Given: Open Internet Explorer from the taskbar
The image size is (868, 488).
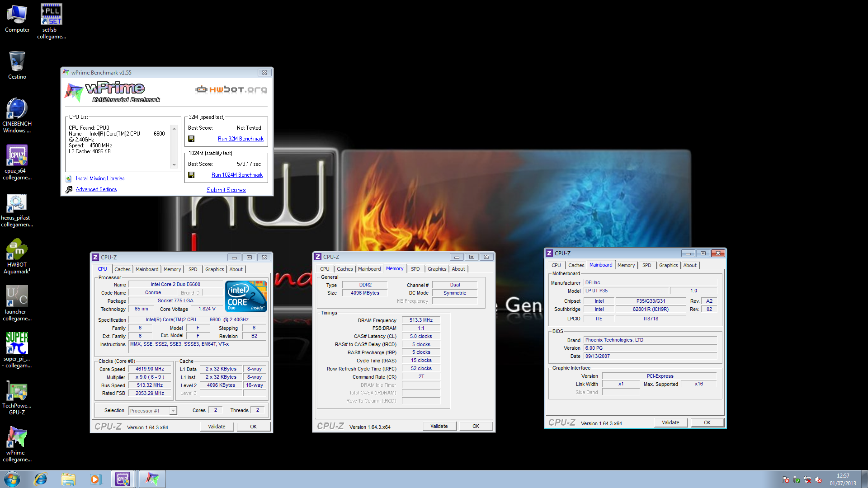Looking at the screenshot, I should pyautogui.click(x=41, y=479).
